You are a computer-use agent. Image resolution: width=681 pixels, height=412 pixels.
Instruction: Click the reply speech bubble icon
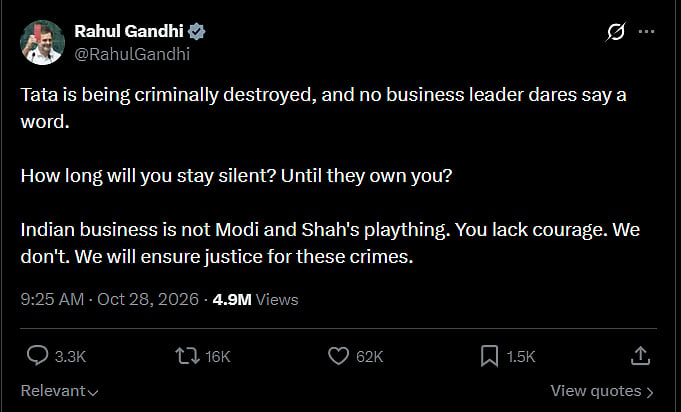[x=37, y=356]
